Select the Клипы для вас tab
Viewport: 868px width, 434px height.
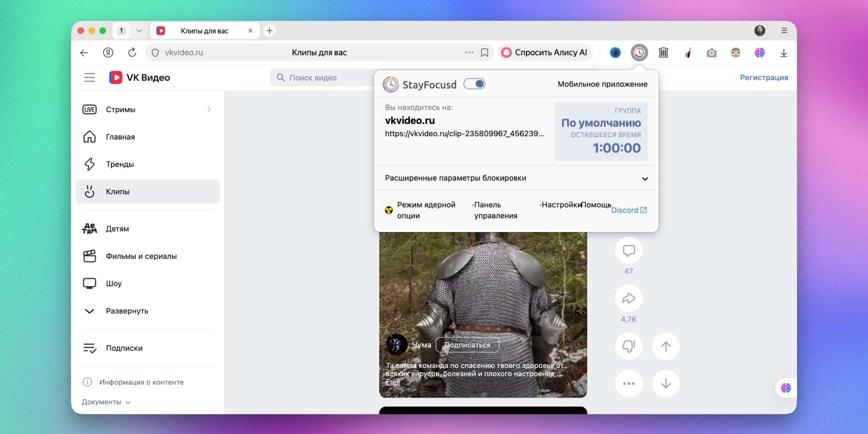click(205, 31)
